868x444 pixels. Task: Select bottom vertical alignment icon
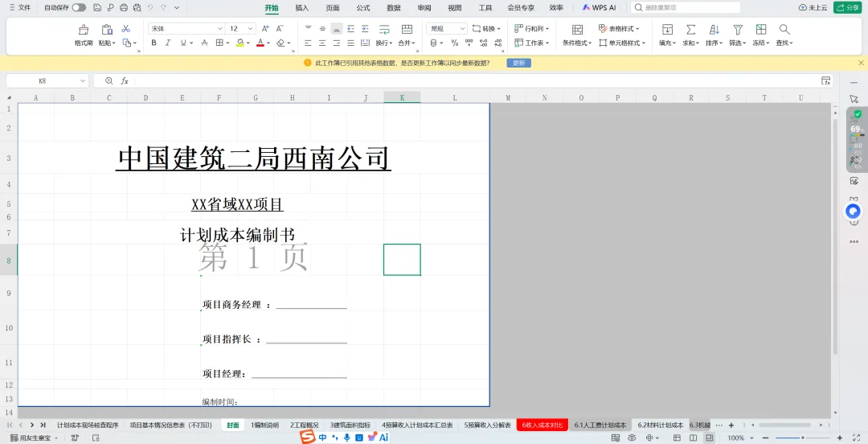pyautogui.click(x=337, y=28)
